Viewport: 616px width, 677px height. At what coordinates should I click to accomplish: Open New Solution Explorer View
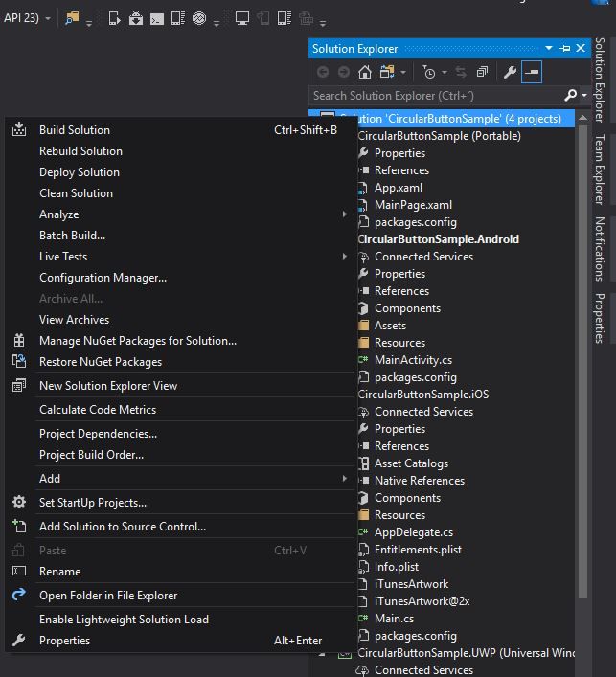click(180, 386)
